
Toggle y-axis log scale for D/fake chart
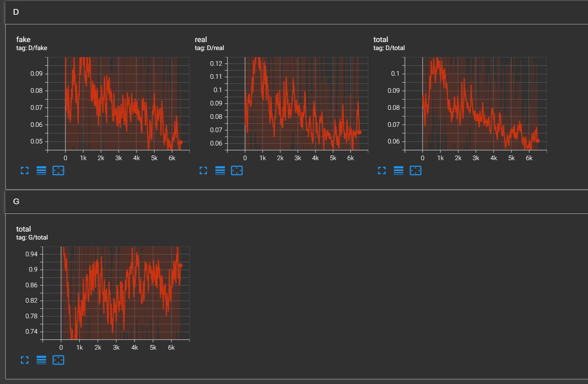pos(41,170)
